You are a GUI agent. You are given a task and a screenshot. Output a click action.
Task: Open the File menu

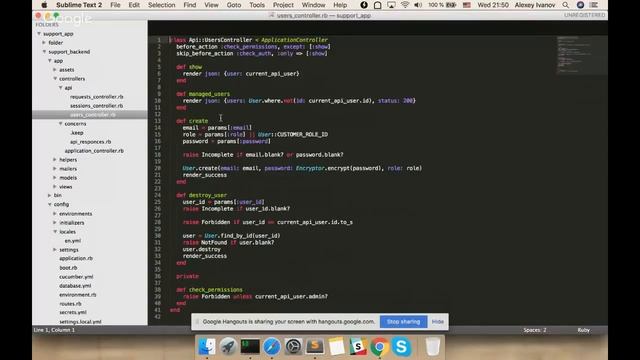(116, 5)
